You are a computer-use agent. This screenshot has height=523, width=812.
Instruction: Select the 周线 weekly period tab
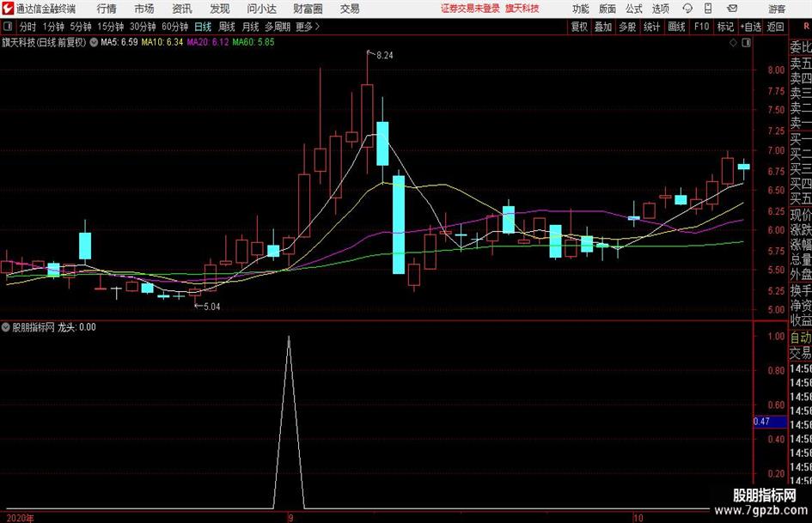[226, 27]
